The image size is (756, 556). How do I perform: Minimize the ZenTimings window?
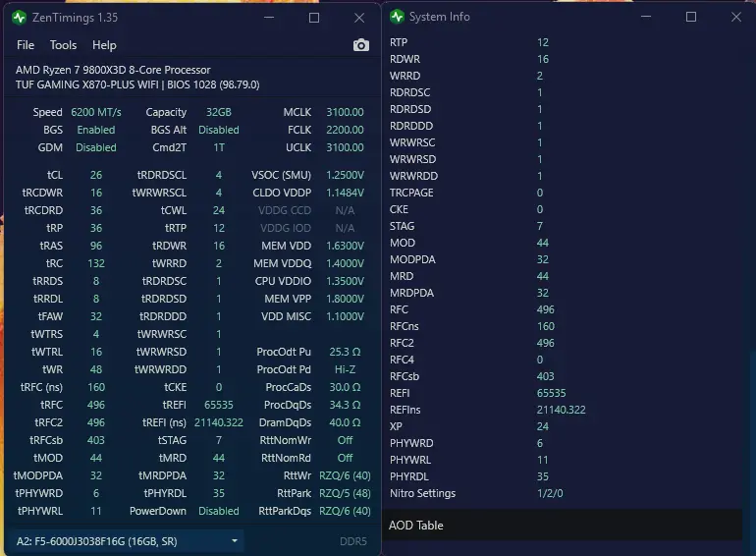(x=269, y=18)
